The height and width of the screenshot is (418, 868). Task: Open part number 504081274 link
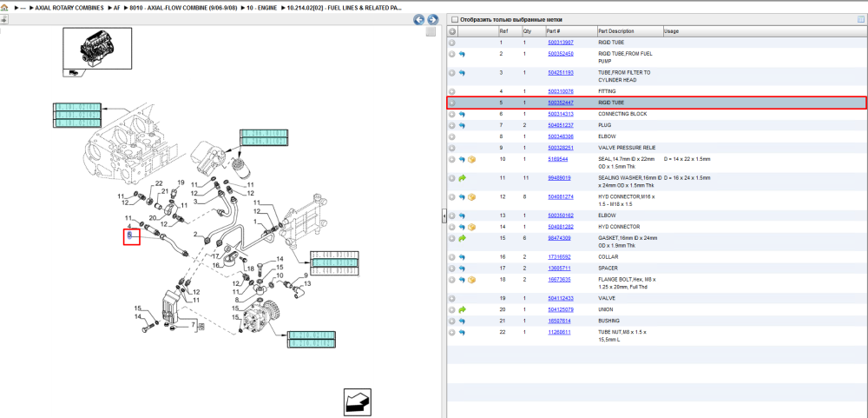(560, 196)
